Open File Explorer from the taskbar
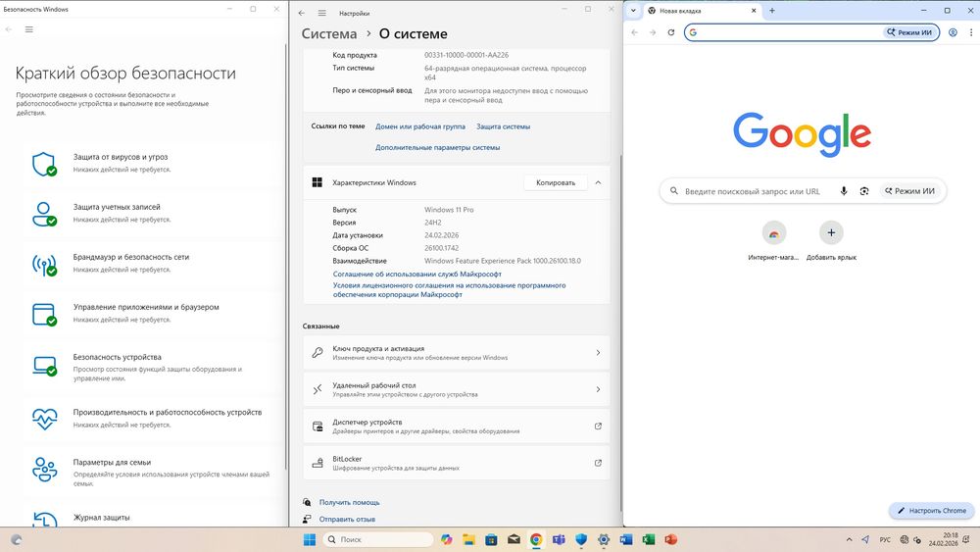This screenshot has height=552, width=980. pos(468,539)
